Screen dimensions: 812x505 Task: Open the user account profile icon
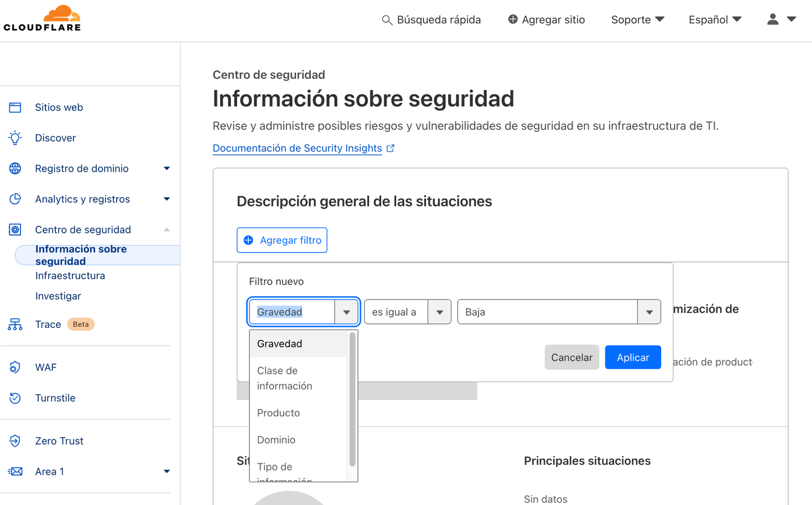pyautogui.click(x=773, y=19)
